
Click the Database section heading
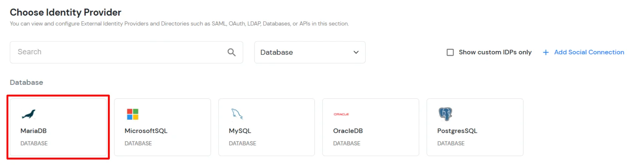(26, 82)
